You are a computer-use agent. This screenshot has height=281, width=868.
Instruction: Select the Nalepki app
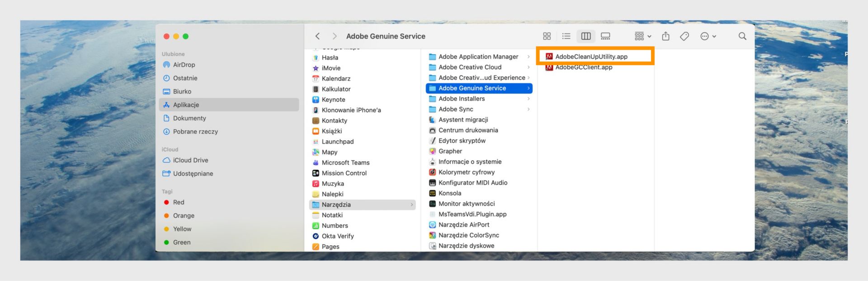[x=363, y=194]
